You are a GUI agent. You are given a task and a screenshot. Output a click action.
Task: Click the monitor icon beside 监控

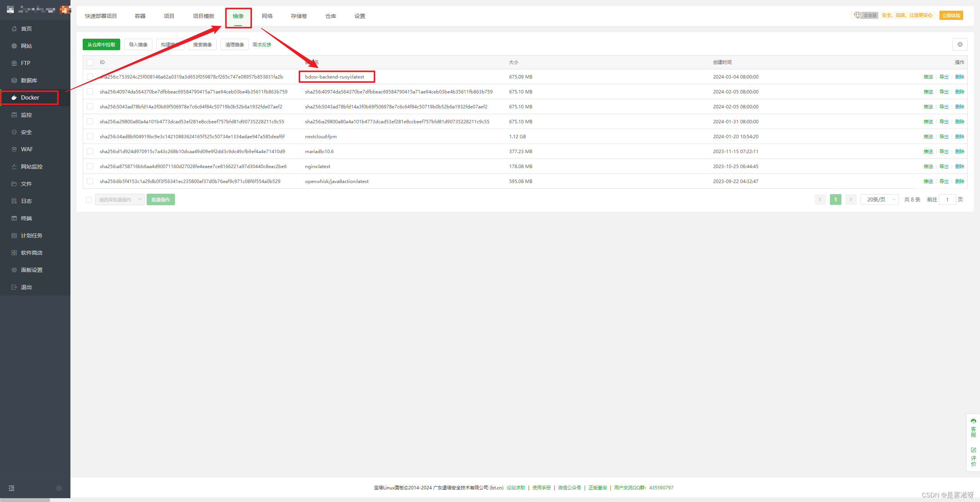coord(14,115)
